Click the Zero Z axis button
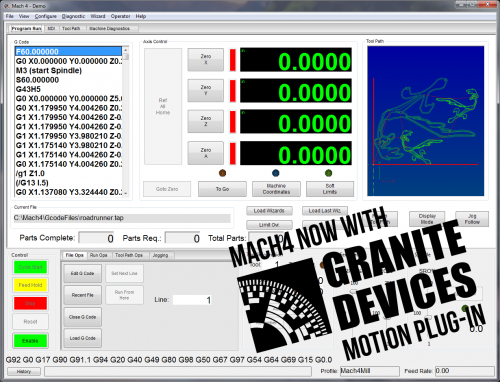 [206, 121]
